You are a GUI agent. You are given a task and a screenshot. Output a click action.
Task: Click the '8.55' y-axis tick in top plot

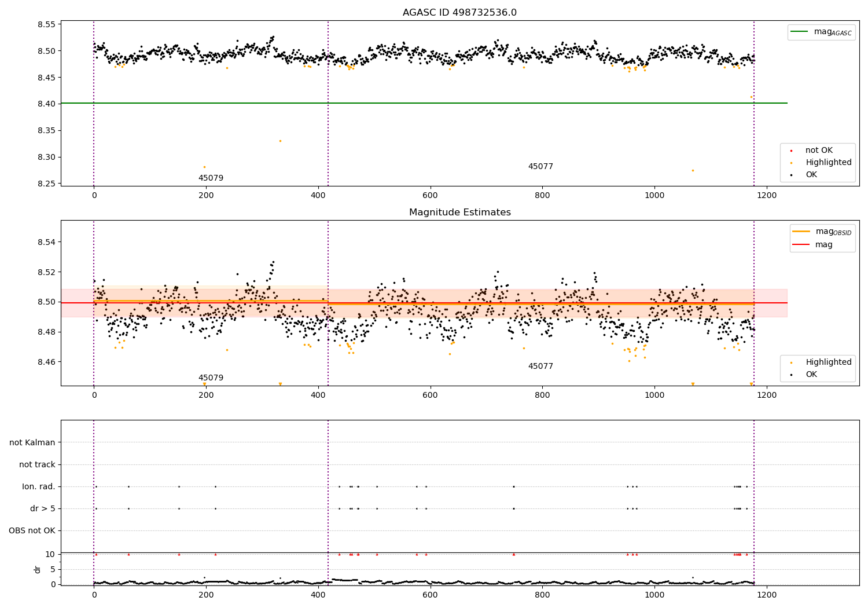tap(46, 24)
